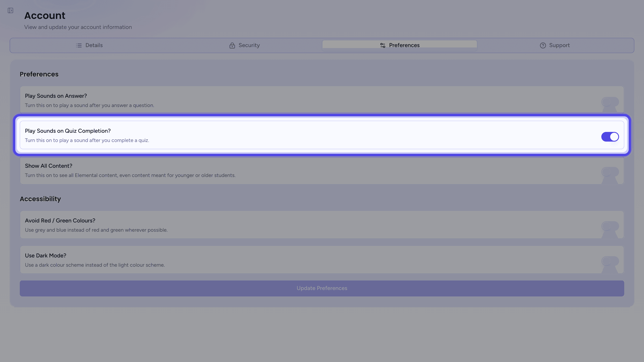Click 'Use a dark colour scheme' description
The height and width of the screenshot is (362, 644).
(x=95, y=265)
